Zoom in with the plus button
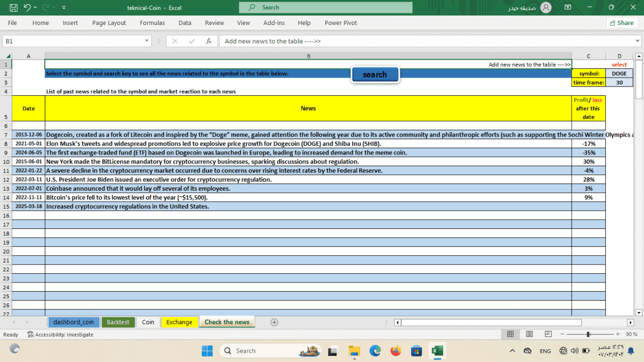 pos(618,334)
